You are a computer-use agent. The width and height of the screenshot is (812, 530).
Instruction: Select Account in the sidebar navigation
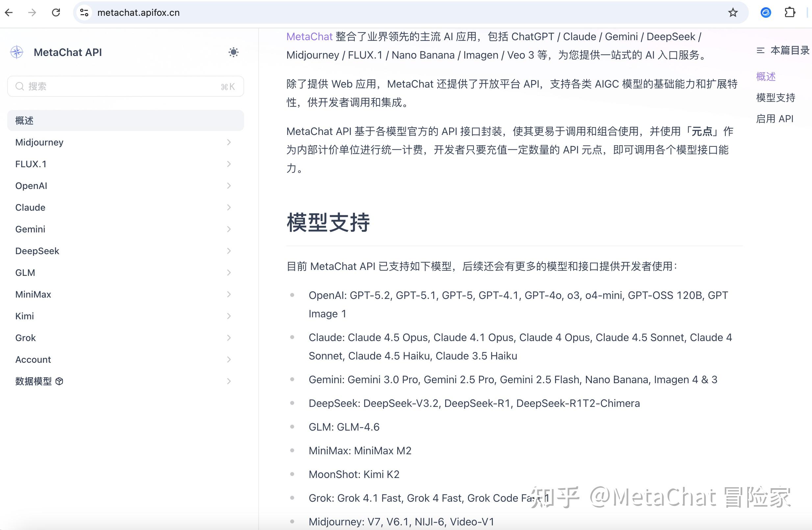pyautogui.click(x=33, y=359)
